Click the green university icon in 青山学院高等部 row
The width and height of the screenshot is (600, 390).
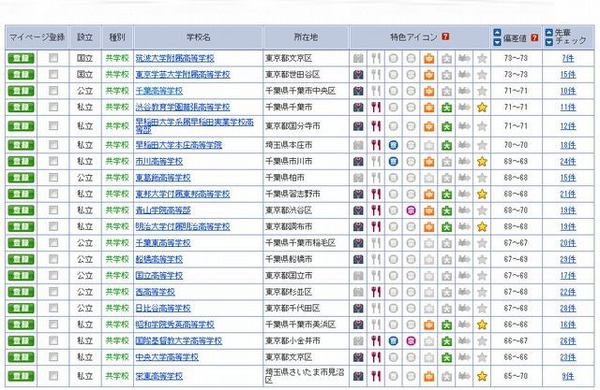point(447,211)
